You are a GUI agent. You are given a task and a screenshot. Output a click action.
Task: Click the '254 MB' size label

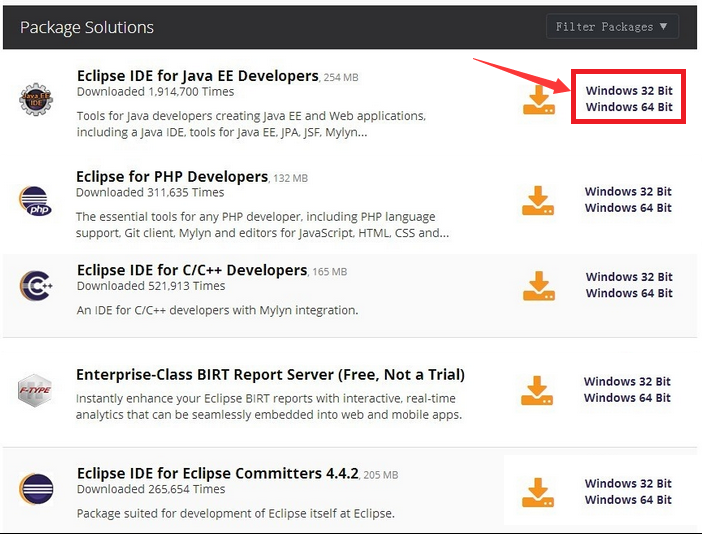coord(341,77)
